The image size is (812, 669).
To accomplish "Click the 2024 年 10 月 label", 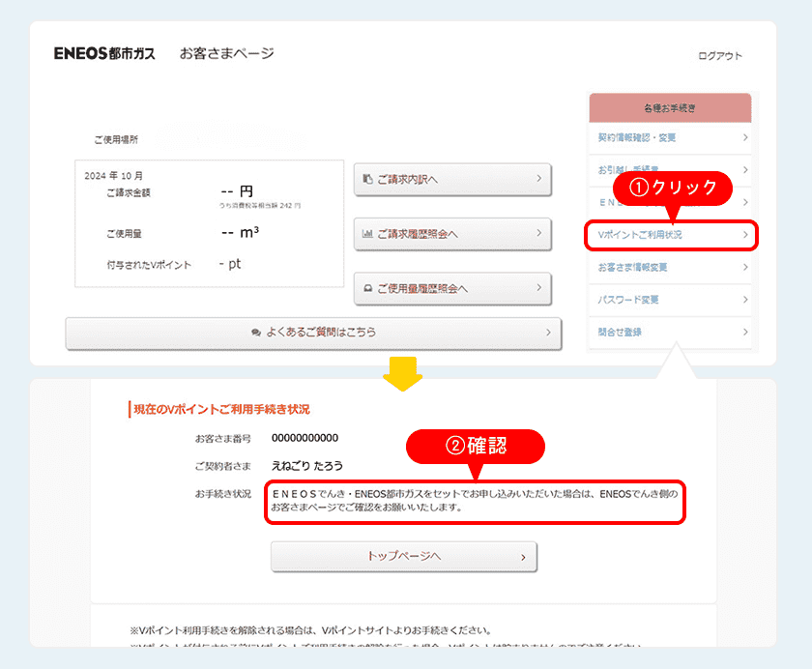I will pos(113,176).
